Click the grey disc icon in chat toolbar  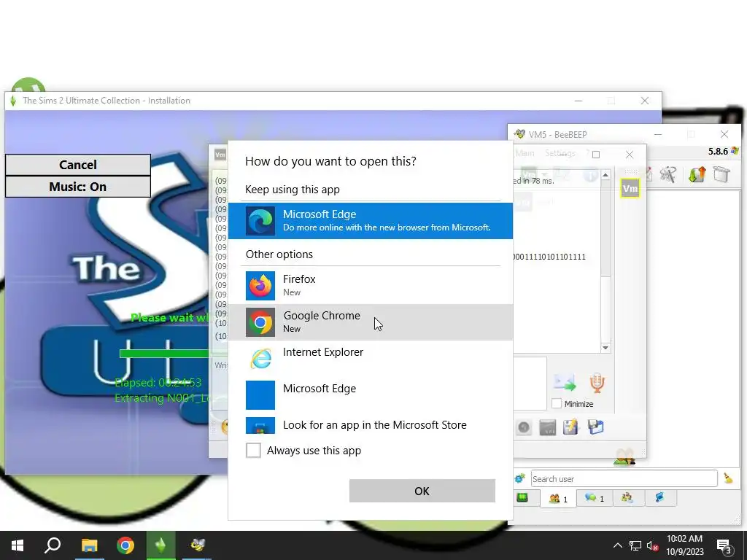[x=524, y=427]
